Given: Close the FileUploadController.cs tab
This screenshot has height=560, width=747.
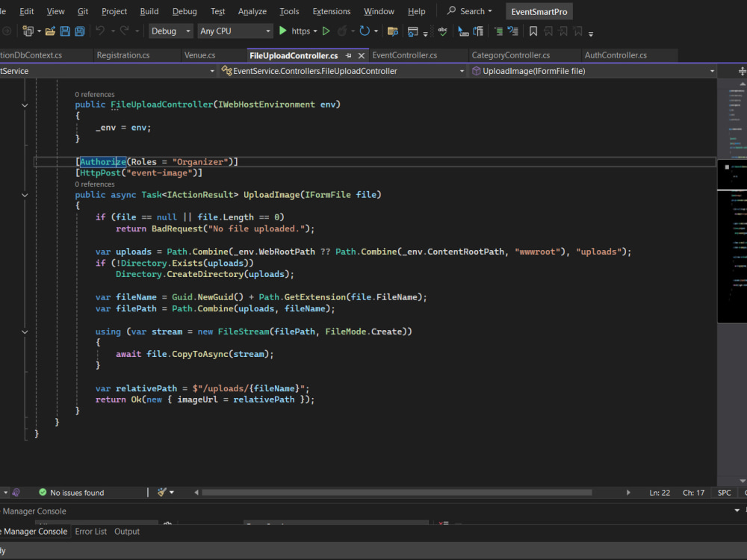Looking at the screenshot, I should tap(362, 56).
